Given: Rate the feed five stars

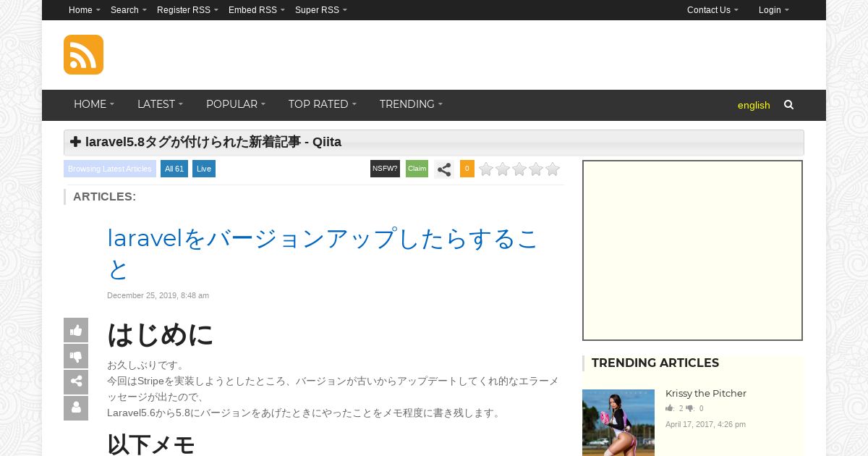Looking at the screenshot, I should coord(553,169).
